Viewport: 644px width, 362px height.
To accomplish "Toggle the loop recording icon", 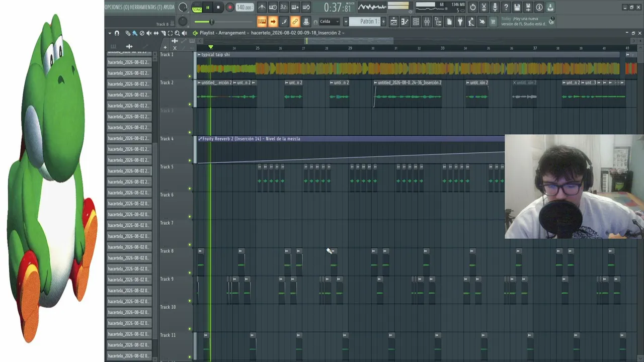I will pos(306,8).
